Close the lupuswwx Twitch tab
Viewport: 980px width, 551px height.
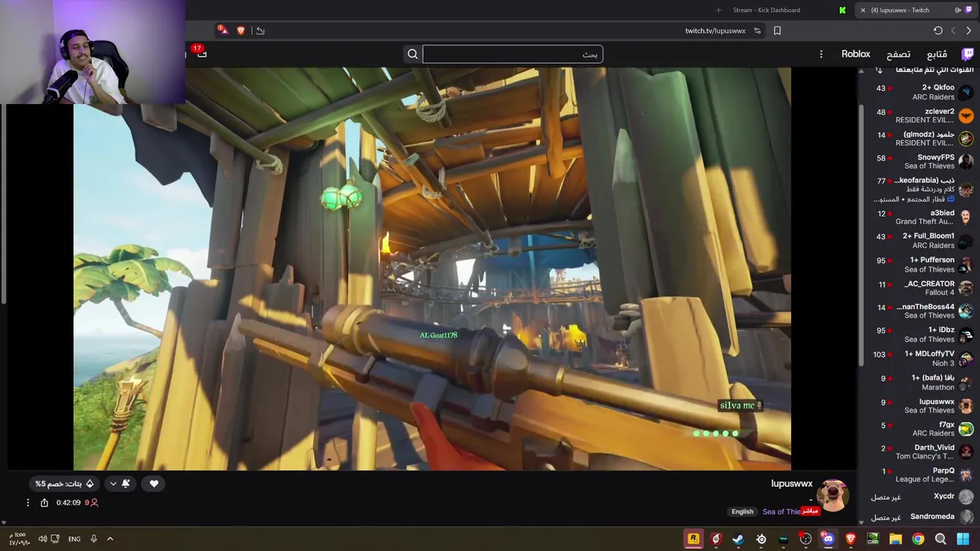click(863, 10)
